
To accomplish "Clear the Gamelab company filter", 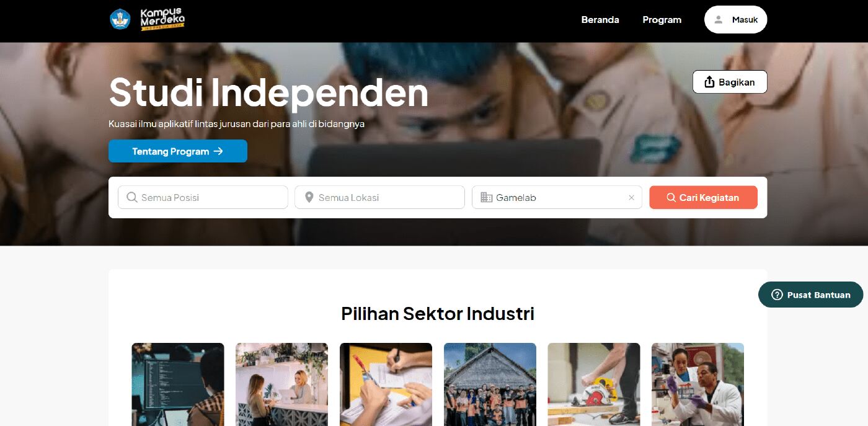I will [631, 198].
